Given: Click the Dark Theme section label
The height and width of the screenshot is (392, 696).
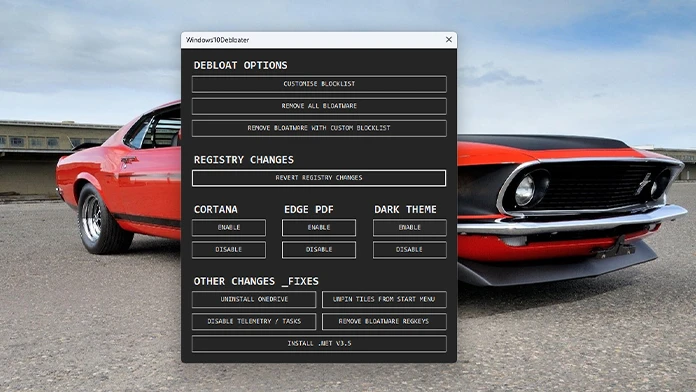Looking at the screenshot, I should pos(405,209).
